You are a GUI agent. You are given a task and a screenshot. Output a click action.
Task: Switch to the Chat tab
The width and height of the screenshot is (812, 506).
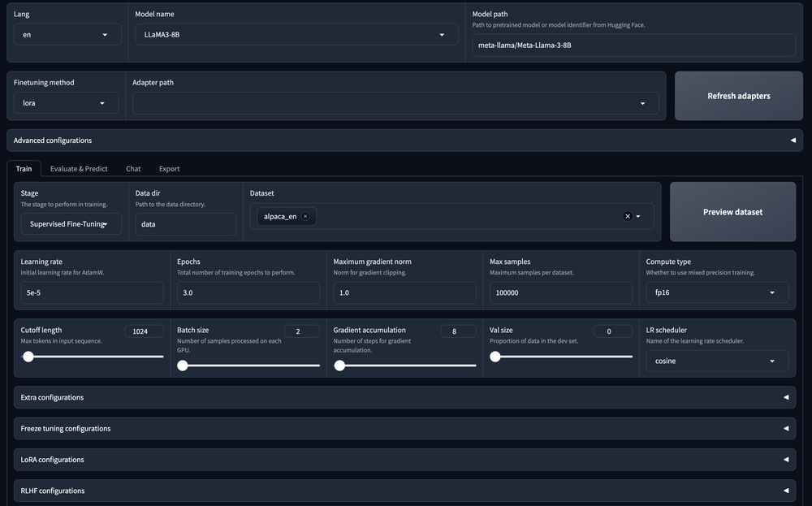tap(133, 169)
